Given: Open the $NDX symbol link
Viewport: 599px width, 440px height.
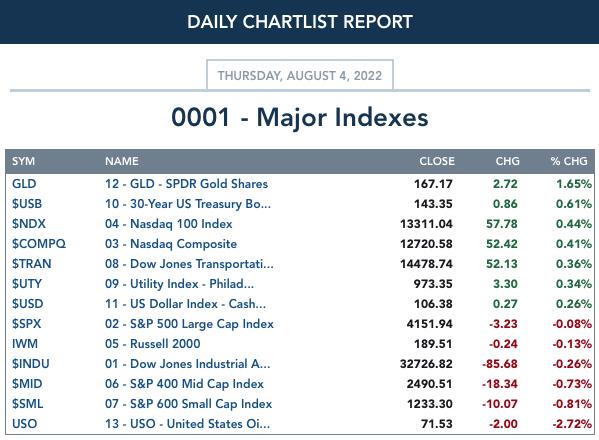Looking at the screenshot, I should [x=29, y=224].
